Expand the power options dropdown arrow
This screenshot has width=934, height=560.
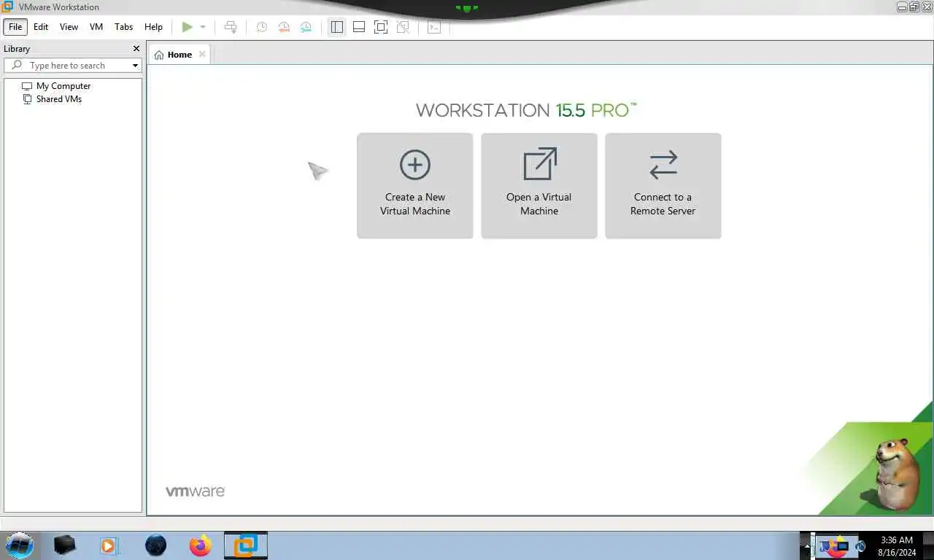[203, 27]
